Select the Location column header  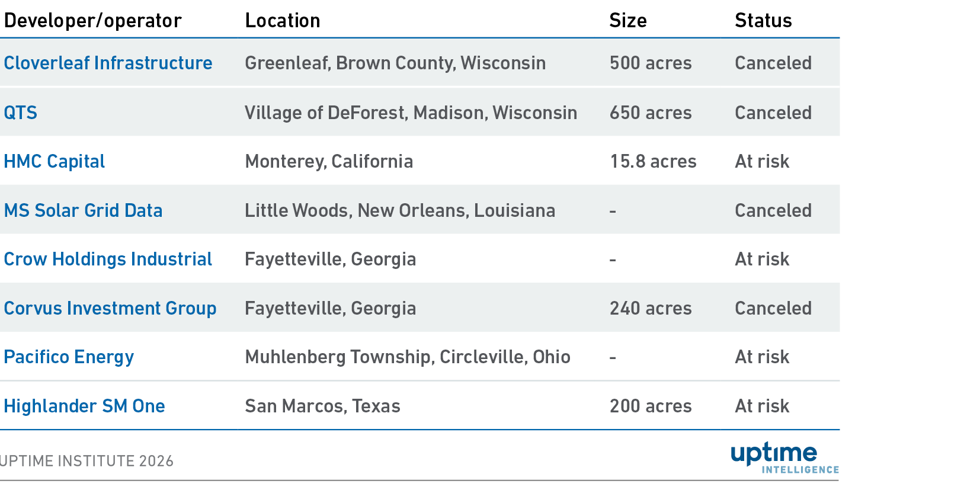click(x=283, y=21)
